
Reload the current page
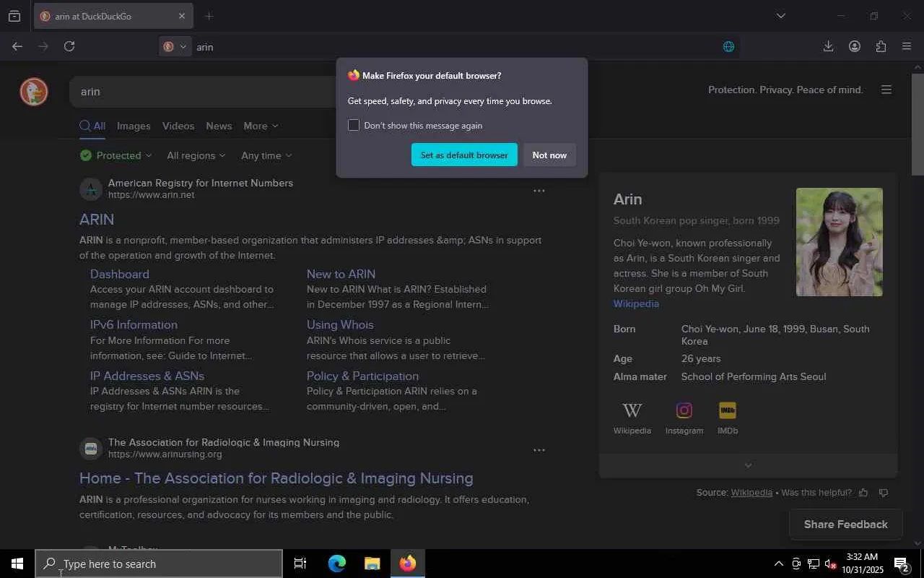[x=69, y=46]
